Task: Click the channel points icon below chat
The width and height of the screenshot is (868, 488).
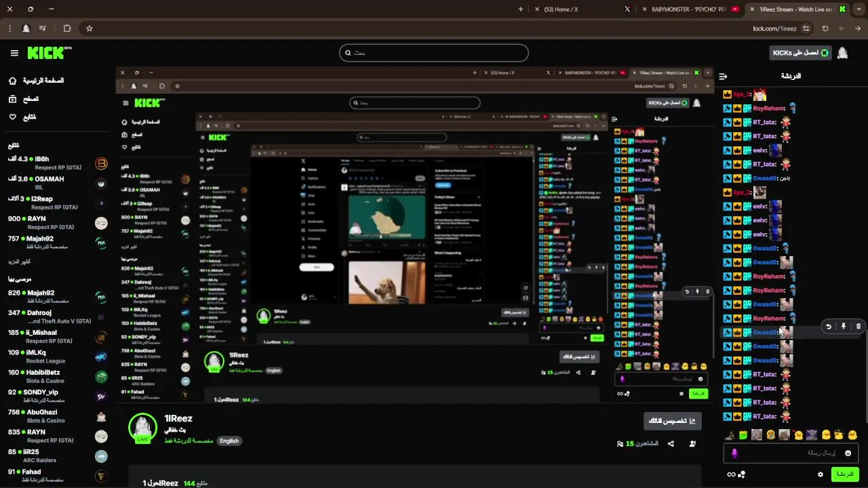Action: click(x=742, y=474)
